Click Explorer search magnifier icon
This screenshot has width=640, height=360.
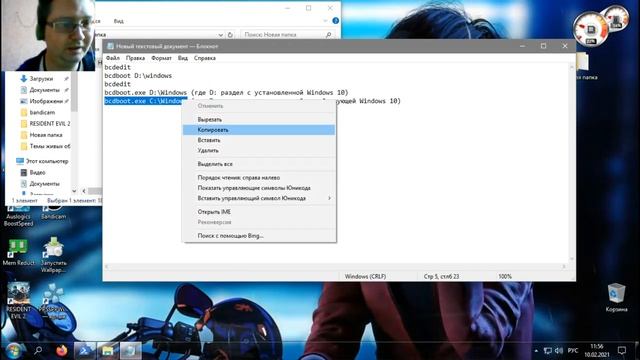329,35
